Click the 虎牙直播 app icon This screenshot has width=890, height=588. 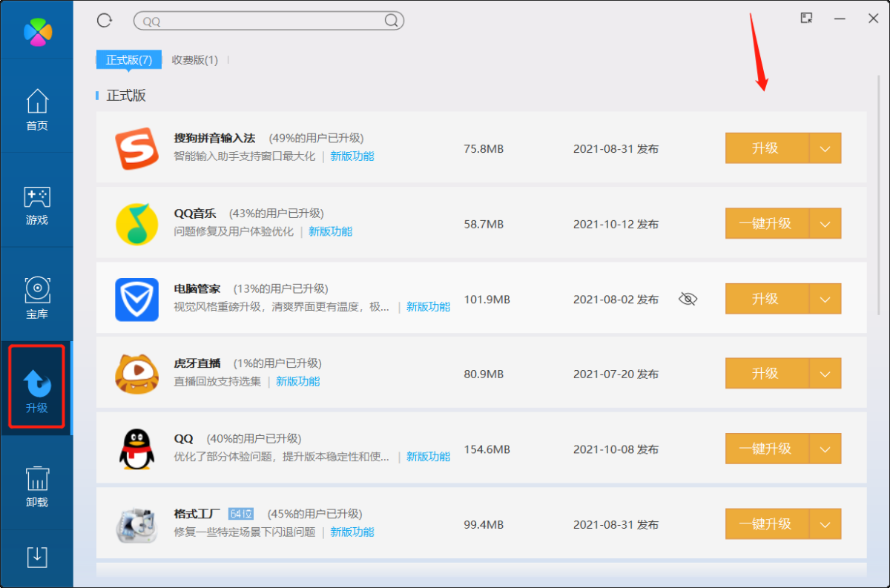136,374
